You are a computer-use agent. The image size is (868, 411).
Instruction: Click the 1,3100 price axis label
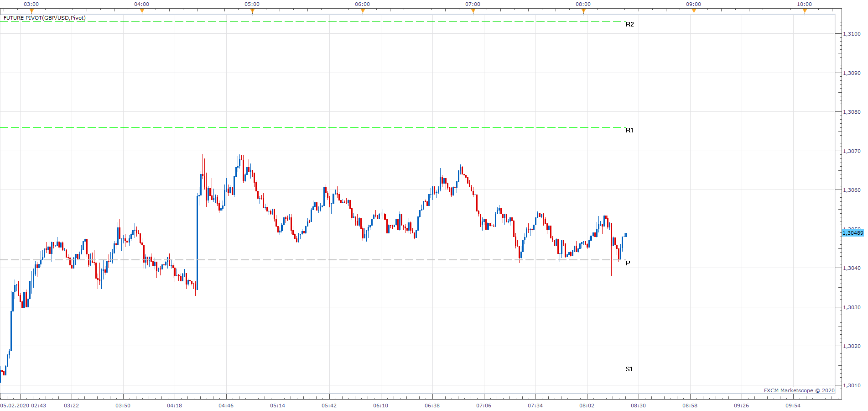click(852, 34)
